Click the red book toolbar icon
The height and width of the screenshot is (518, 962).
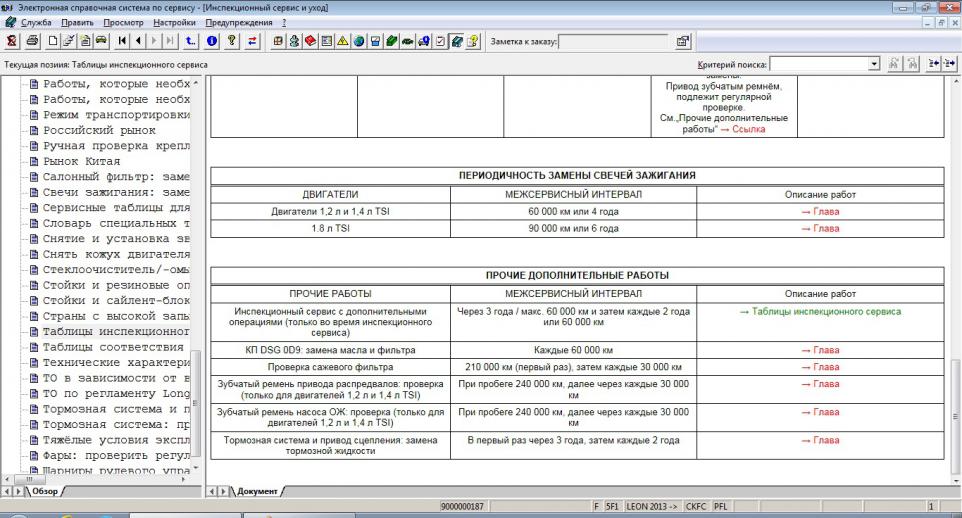tap(310, 41)
